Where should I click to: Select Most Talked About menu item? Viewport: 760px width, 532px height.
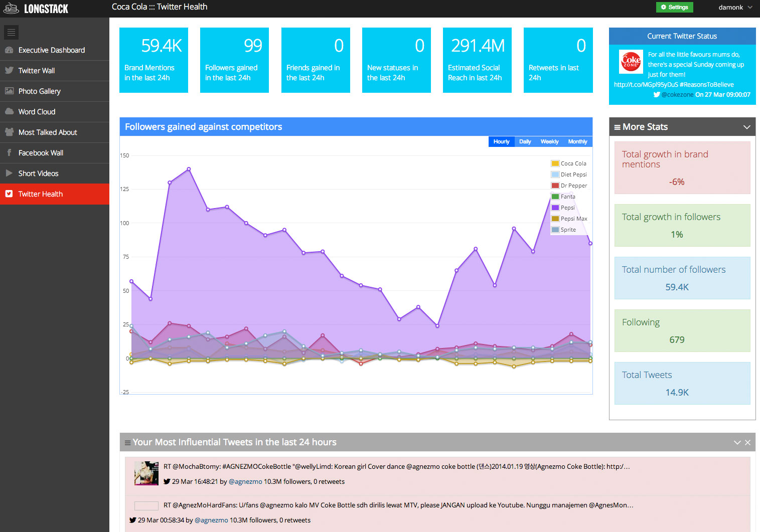(x=55, y=132)
